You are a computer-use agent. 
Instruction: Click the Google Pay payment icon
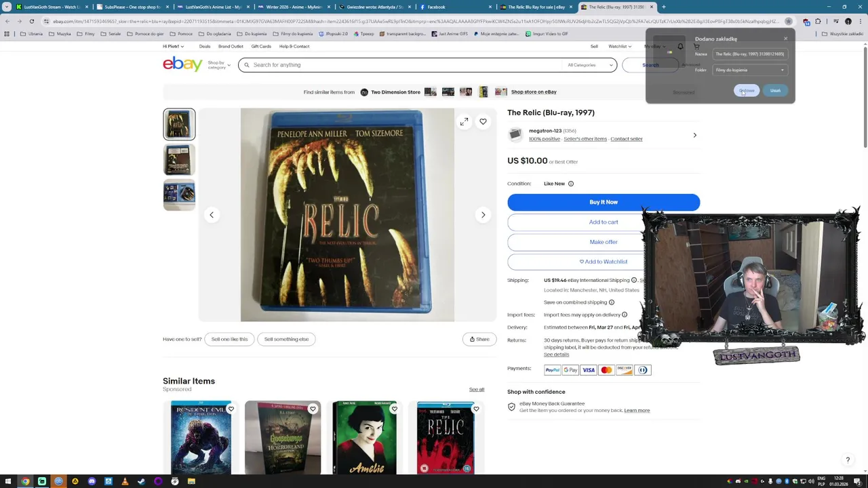(x=570, y=370)
